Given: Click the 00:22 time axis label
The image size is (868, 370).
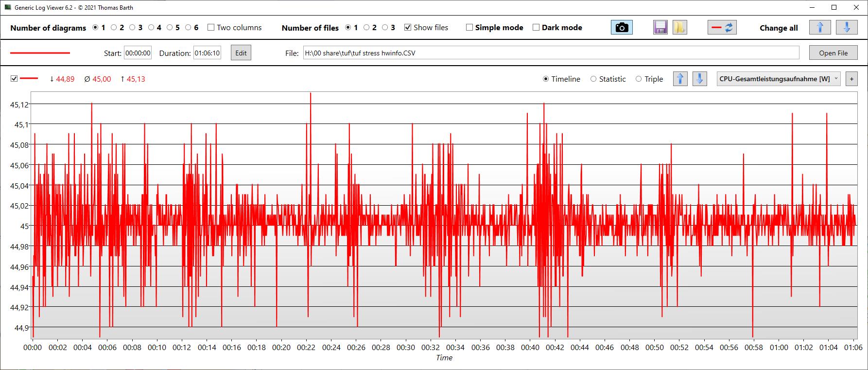Looking at the screenshot, I should (306, 348).
